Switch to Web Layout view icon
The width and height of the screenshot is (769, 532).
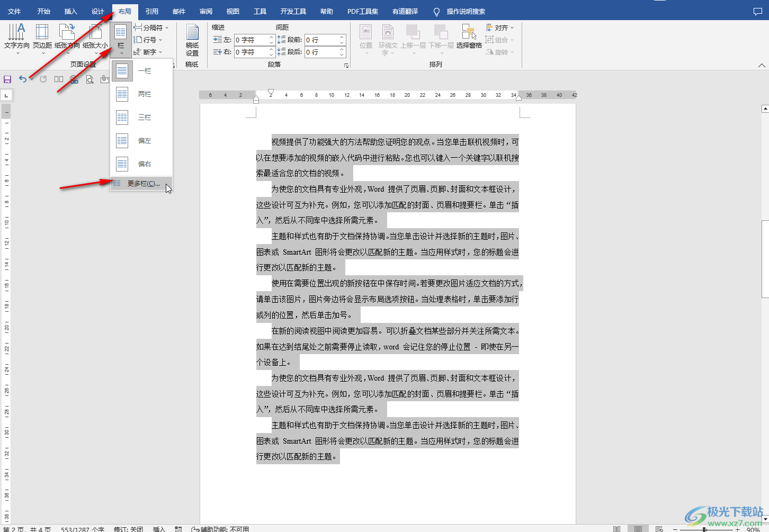[659, 529]
